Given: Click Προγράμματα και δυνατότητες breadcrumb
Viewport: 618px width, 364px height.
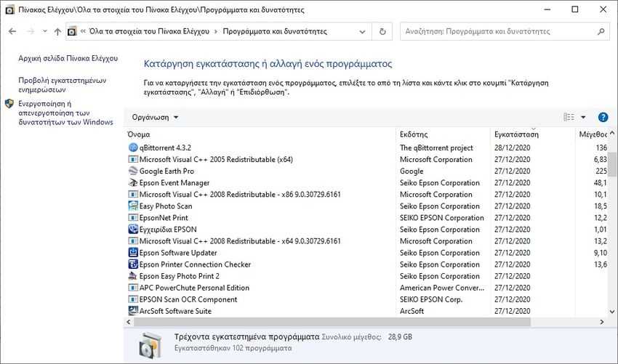Looking at the screenshot, I should point(275,31).
